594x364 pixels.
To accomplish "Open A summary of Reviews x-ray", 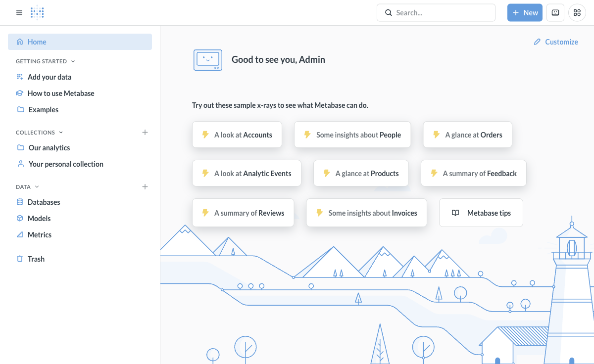I will (x=243, y=213).
